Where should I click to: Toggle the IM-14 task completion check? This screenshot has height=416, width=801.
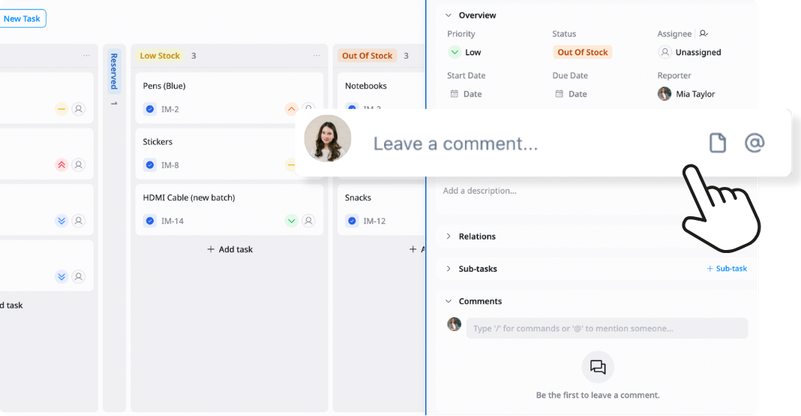tap(150, 221)
